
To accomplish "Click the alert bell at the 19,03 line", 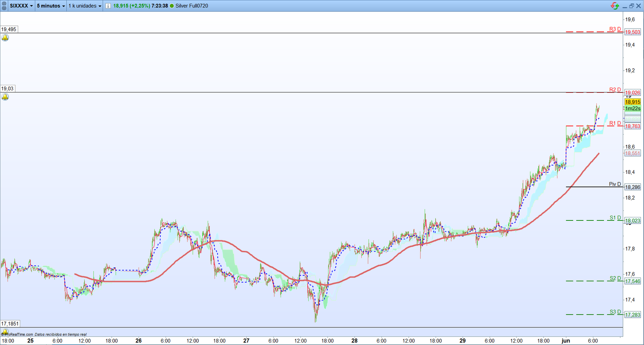I will pos(5,97).
